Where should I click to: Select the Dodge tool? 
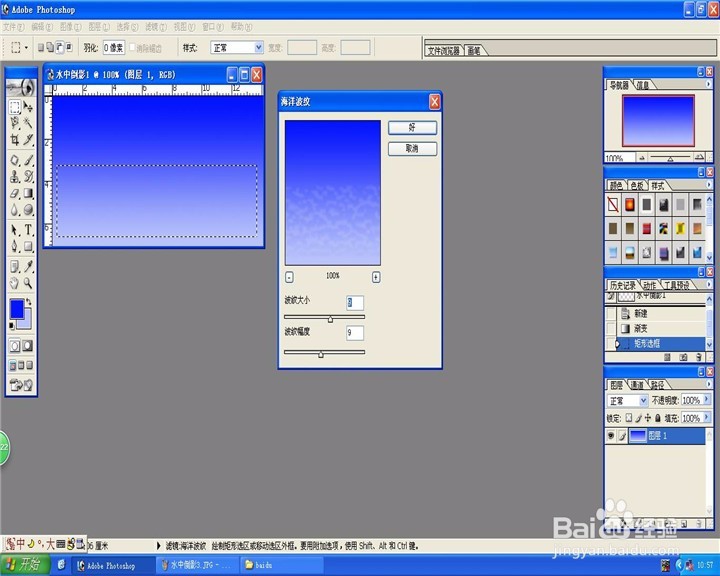coord(28,209)
